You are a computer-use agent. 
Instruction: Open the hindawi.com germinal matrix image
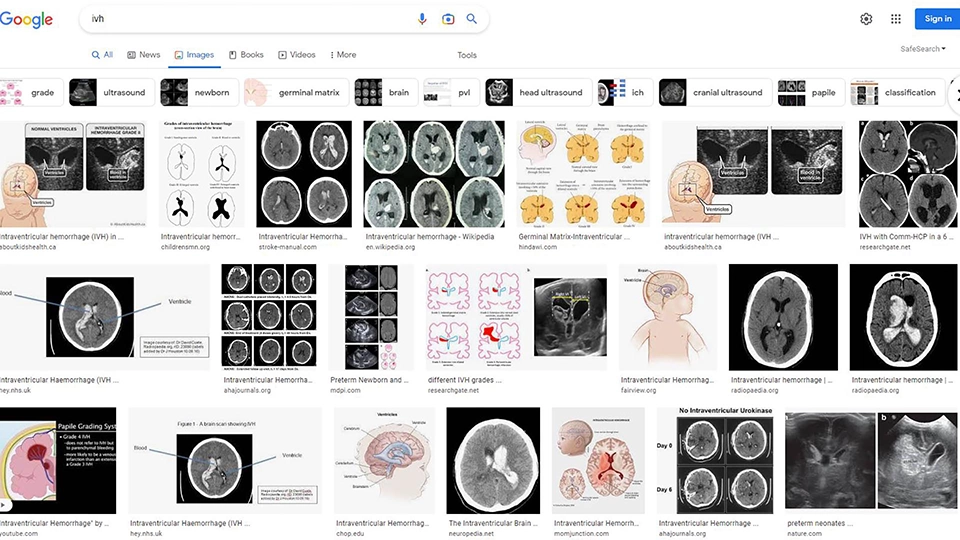(583, 174)
